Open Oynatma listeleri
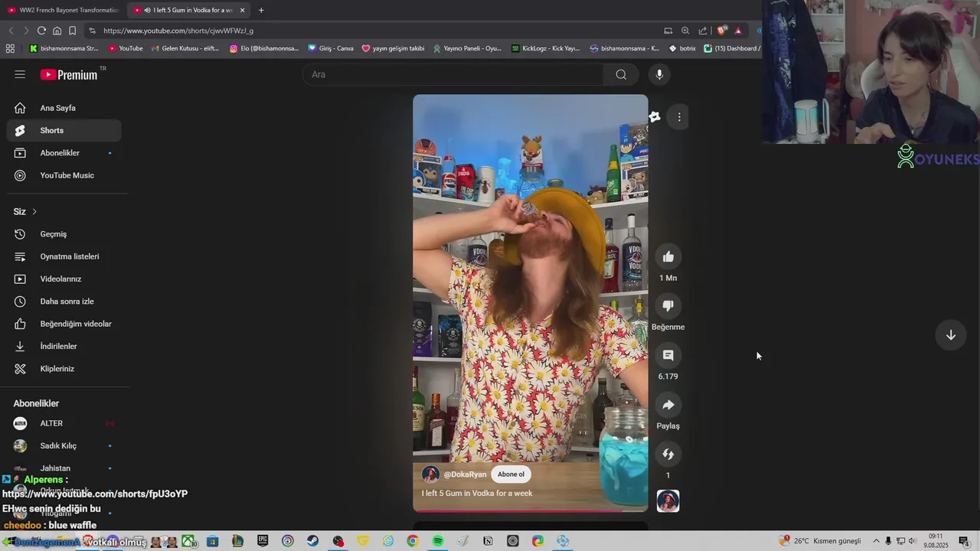 64,256
